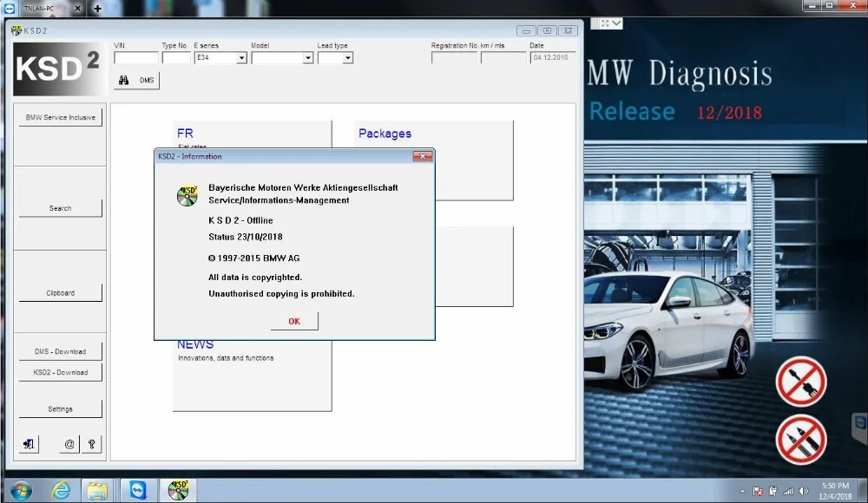Click the taskbar clock showing 5:50 PM
The width and height of the screenshot is (868, 503).
point(835,491)
